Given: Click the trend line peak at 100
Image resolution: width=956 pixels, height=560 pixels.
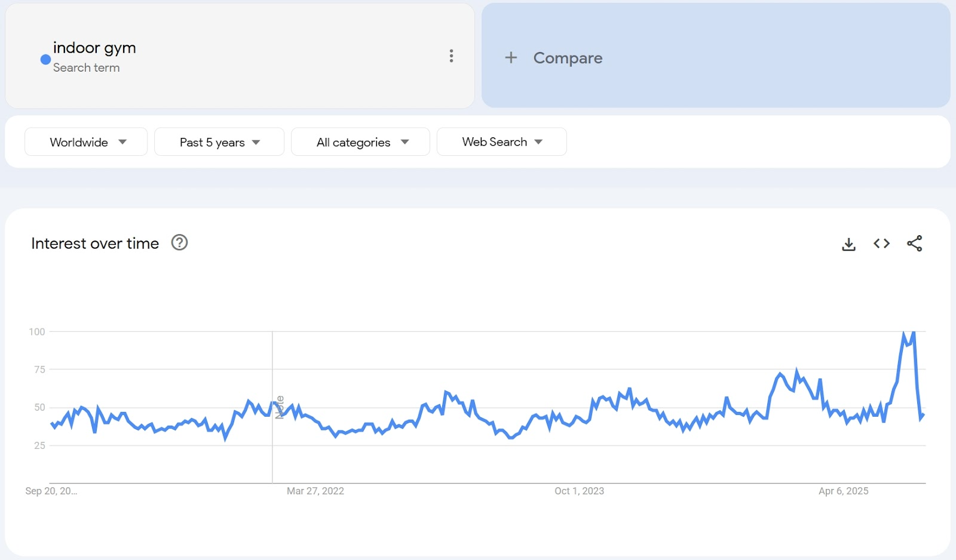Looking at the screenshot, I should click(904, 333).
